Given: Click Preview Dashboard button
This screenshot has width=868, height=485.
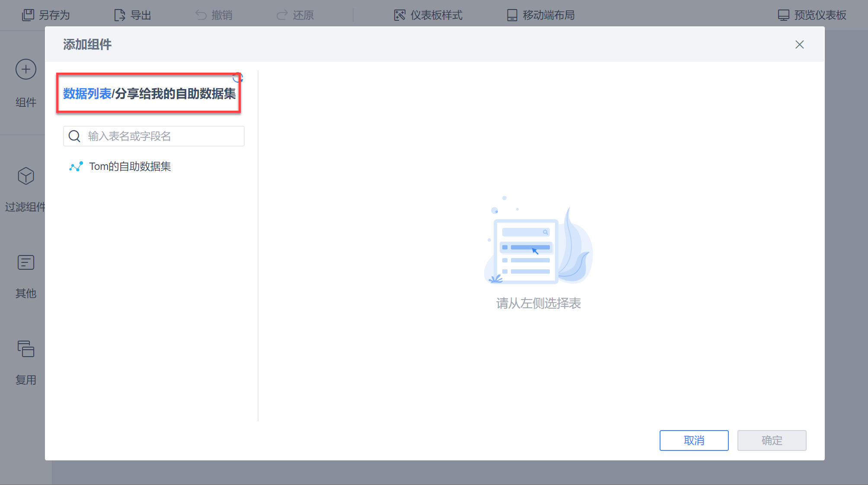Looking at the screenshot, I should point(812,15).
